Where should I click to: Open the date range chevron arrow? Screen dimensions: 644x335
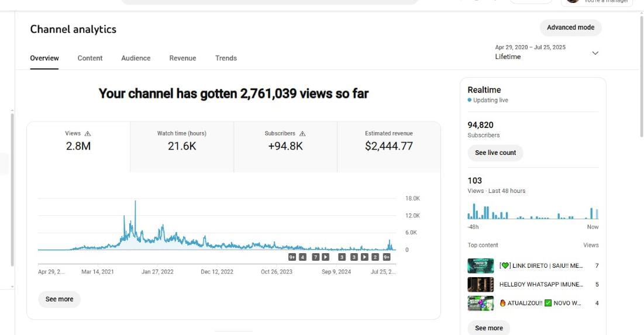[595, 53]
